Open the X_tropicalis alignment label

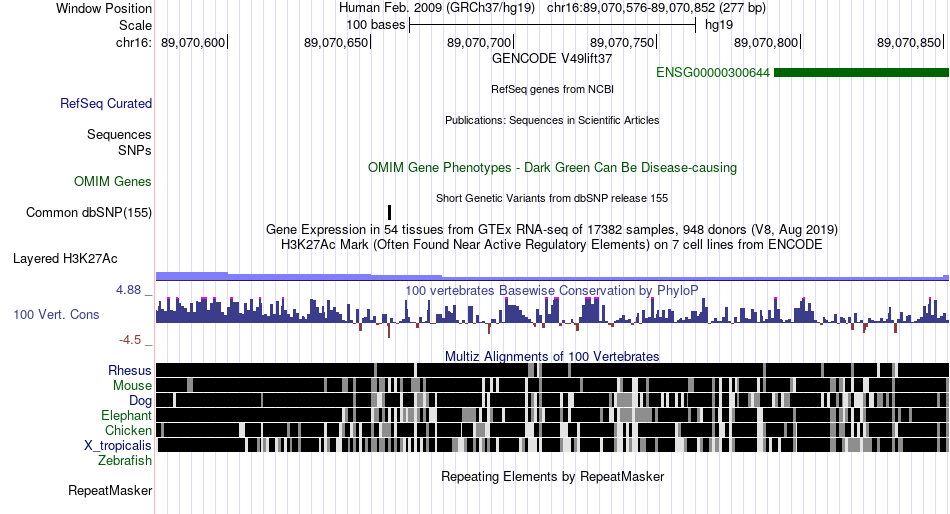pyautogui.click(x=118, y=446)
